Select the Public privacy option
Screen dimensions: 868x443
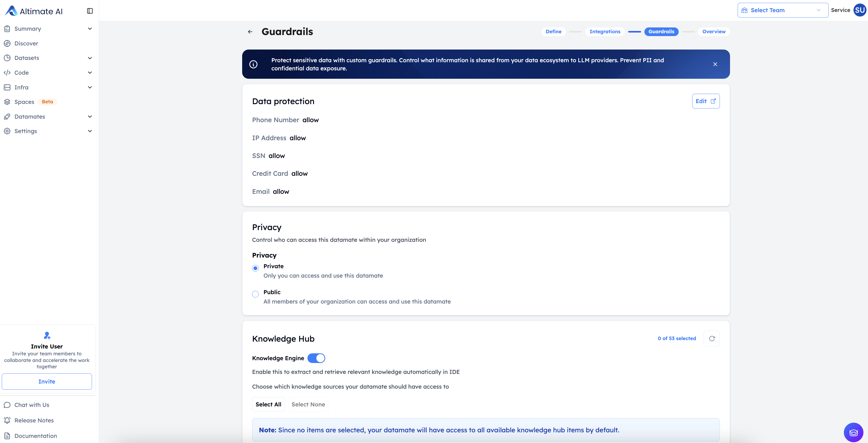pyautogui.click(x=255, y=294)
